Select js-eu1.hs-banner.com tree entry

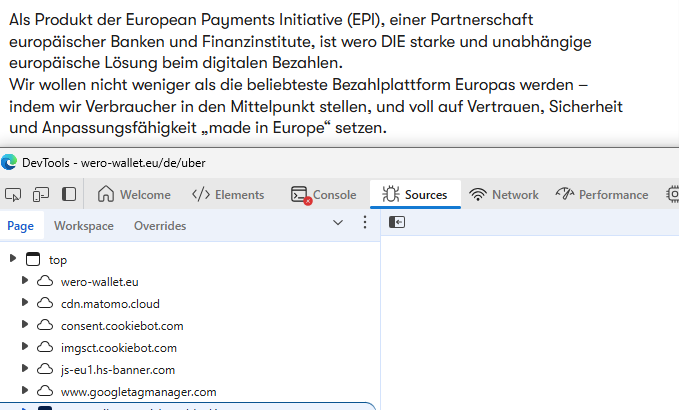pyautogui.click(x=118, y=370)
